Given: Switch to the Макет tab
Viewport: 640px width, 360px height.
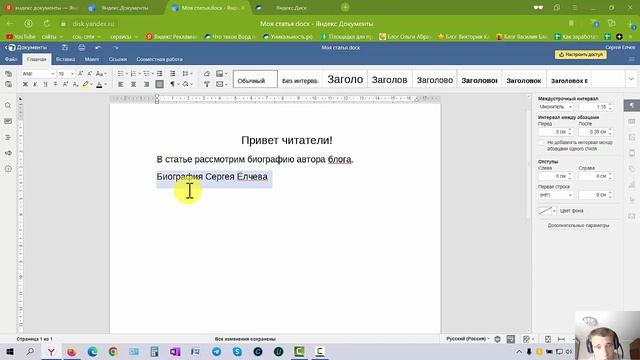Looking at the screenshot, I should point(92,59).
